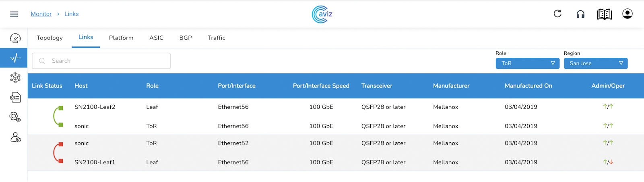The width and height of the screenshot is (644, 182).
Task: Open the Traffic tab
Action: point(216,38)
